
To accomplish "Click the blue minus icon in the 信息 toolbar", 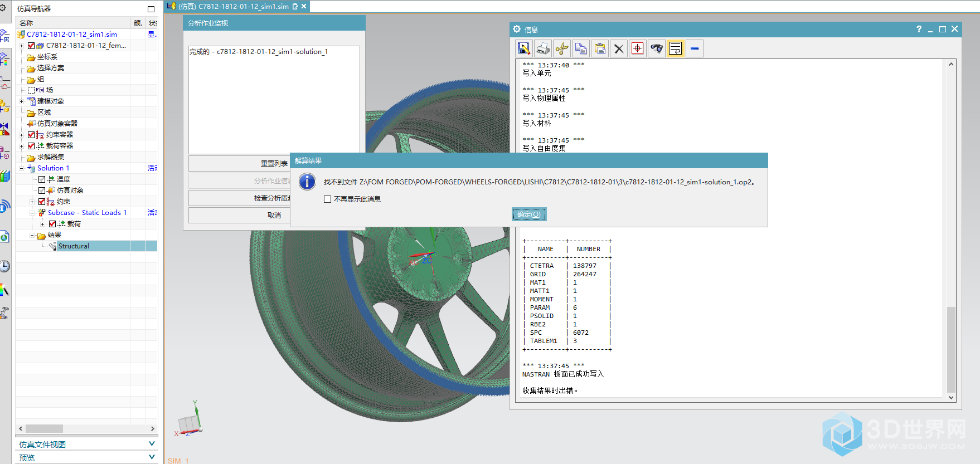I will pos(695,48).
